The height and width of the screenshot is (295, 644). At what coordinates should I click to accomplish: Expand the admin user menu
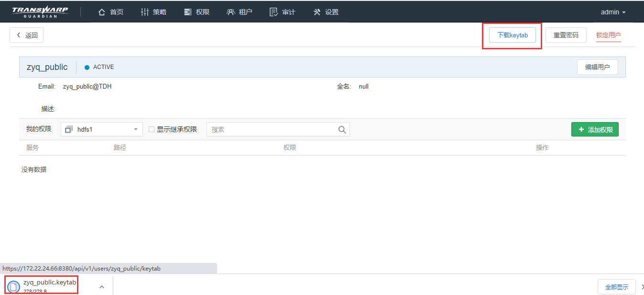[x=613, y=12]
